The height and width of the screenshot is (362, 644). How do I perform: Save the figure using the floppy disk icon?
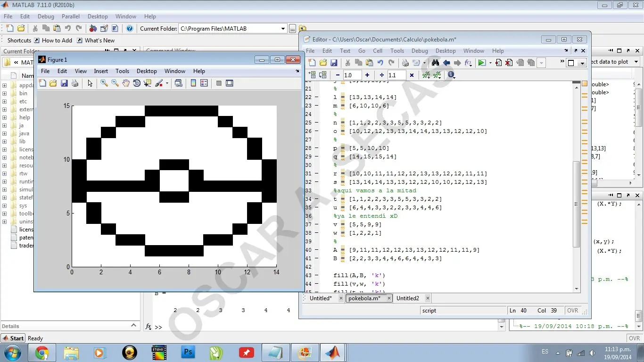pos(64,83)
